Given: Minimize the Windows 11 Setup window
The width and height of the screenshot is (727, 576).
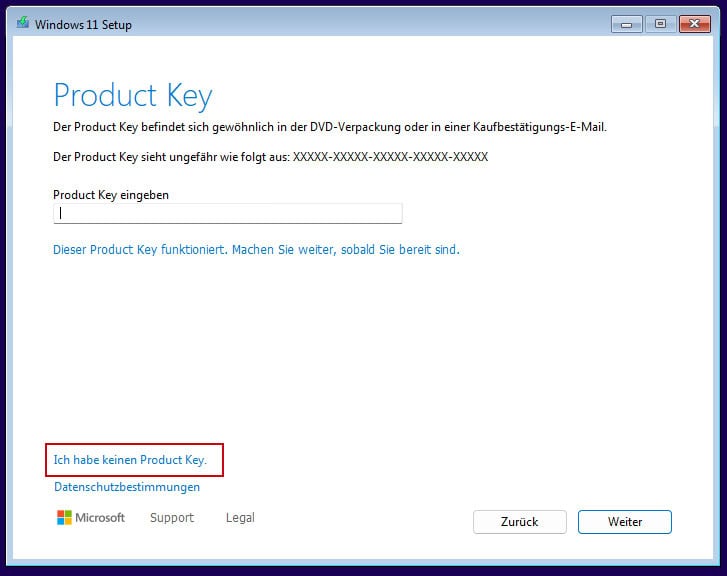Looking at the screenshot, I should tap(626, 23).
